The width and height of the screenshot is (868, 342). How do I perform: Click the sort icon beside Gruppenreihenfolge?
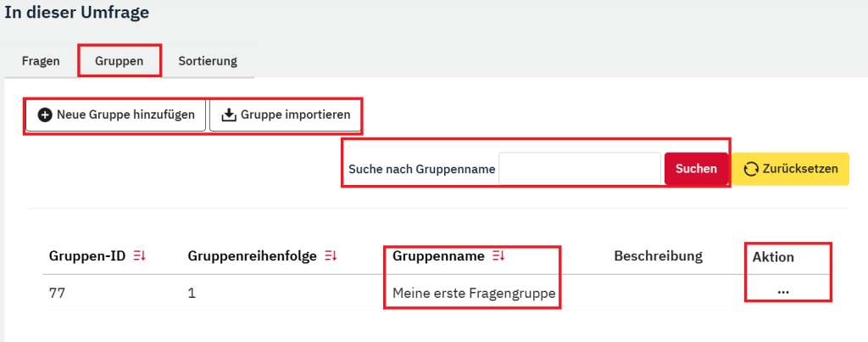tap(331, 256)
